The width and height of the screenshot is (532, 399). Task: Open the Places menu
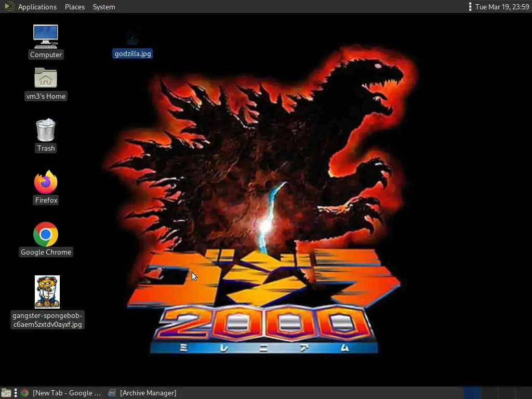tap(75, 7)
